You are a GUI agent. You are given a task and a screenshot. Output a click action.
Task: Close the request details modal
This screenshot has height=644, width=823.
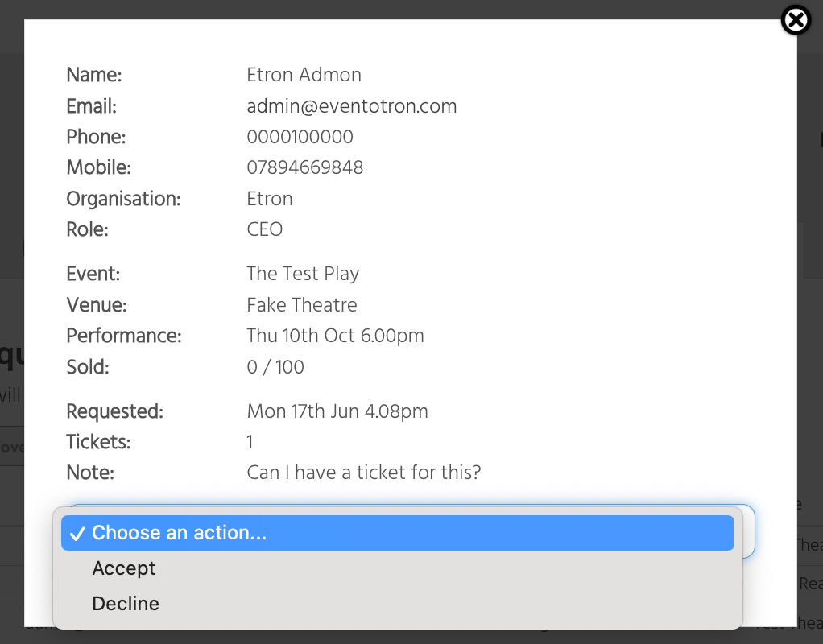[796, 20]
